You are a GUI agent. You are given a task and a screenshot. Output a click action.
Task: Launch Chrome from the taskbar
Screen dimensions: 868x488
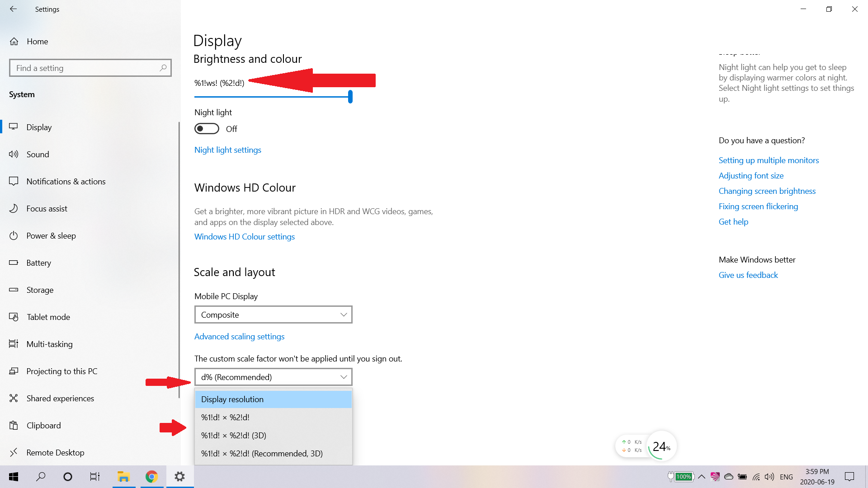(152, 476)
